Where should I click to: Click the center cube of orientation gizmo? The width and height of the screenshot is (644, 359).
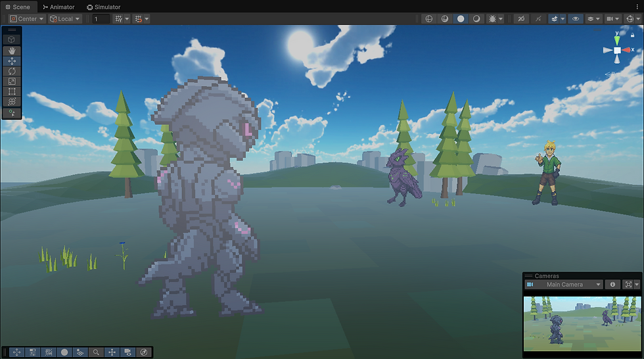coord(617,50)
